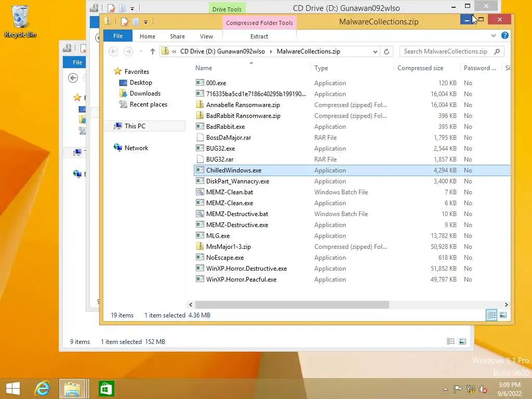This screenshot has height=399, width=532.
Task: Sort by Compressed size column header
Action: 420,68
